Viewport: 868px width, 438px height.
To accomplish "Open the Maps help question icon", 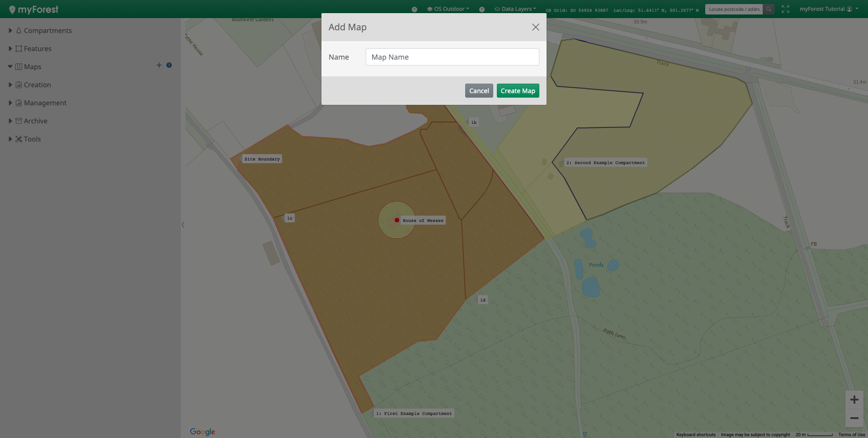I will (169, 65).
